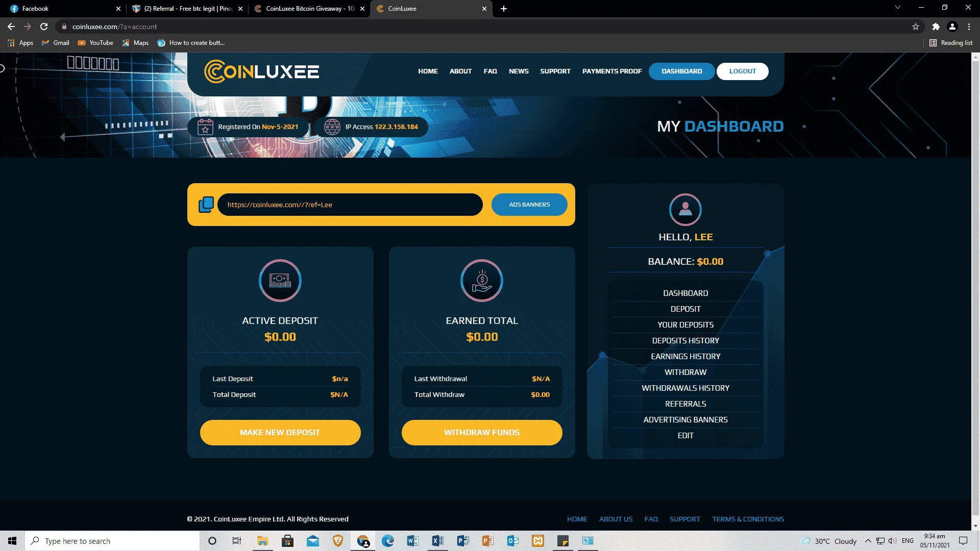The height and width of the screenshot is (551, 980).
Task: Open the Windows notification center
Action: tap(963, 541)
